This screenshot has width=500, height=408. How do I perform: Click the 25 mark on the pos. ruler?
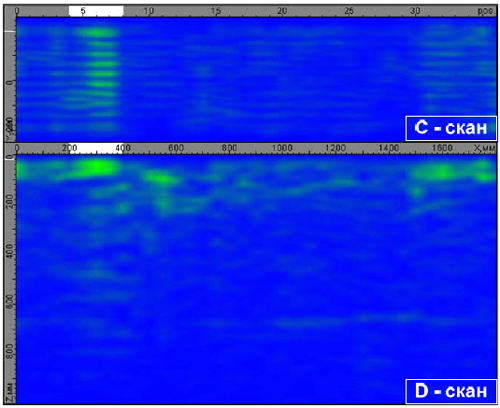(349, 11)
